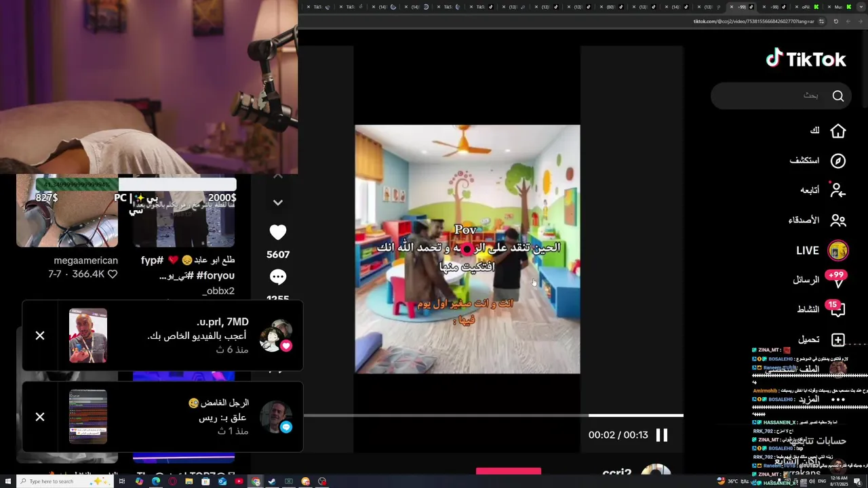Click the browser reload button

pyautogui.click(x=835, y=22)
